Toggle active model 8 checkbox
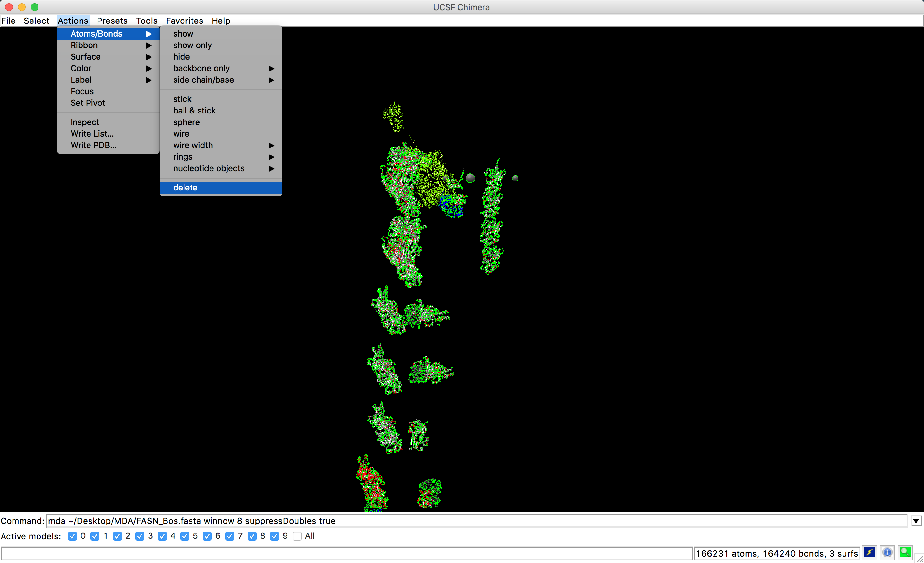 click(252, 536)
